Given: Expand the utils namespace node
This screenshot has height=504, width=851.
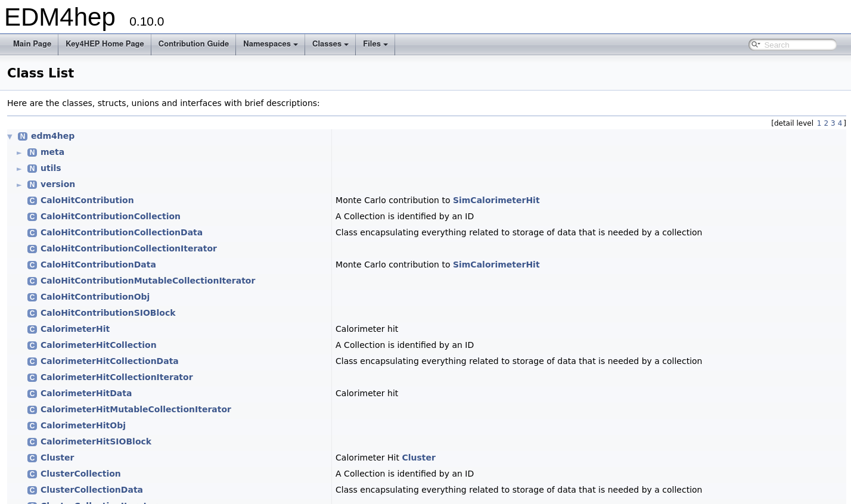Looking at the screenshot, I should (19, 169).
